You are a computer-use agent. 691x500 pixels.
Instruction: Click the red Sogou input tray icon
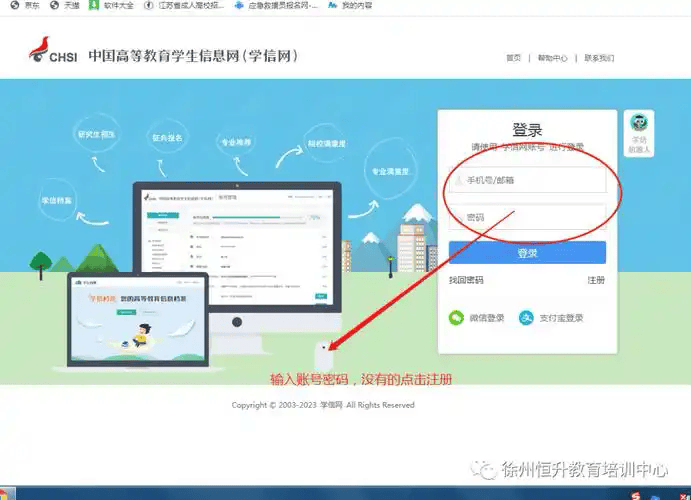(x=635, y=496)
